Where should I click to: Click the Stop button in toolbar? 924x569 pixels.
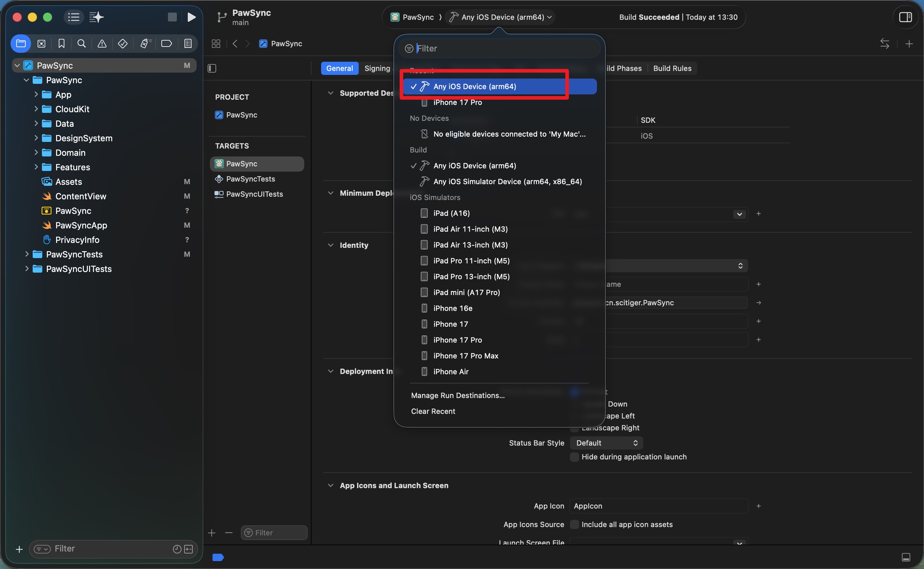172,17
